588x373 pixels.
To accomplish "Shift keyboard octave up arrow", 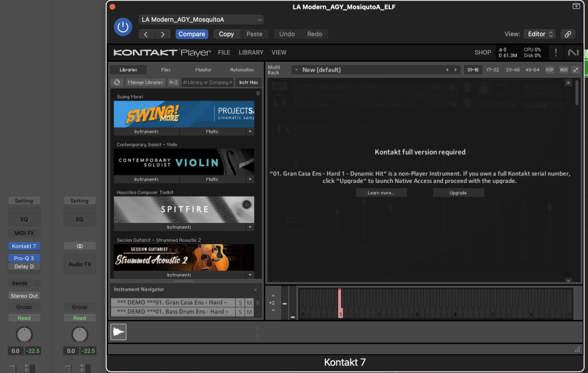I will pyautogui.click(x=273, y=296).
